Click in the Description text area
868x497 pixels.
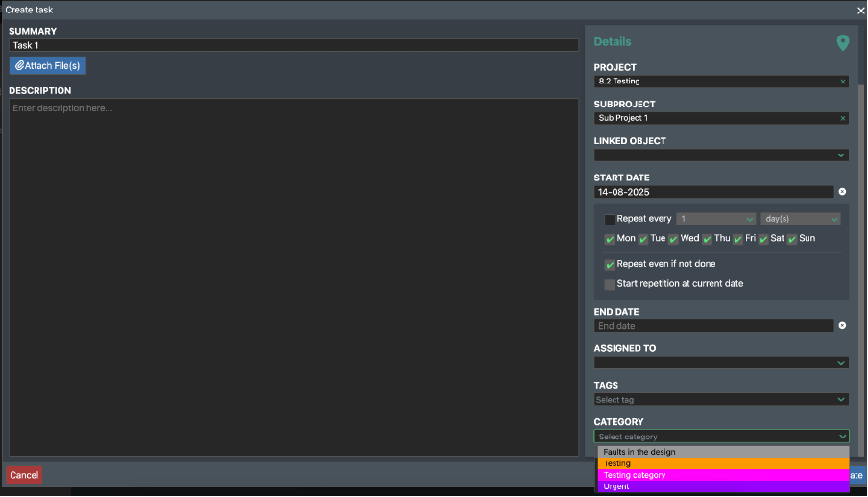(294, 277)
